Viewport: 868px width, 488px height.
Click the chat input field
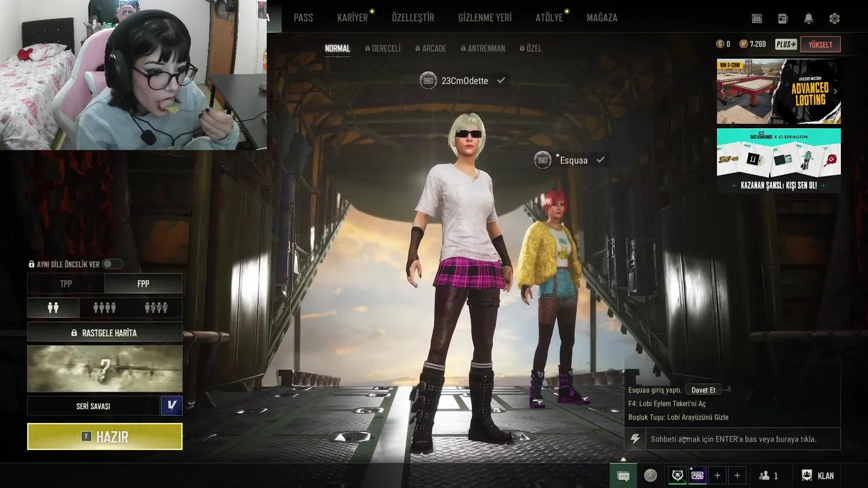pos(743,439)
